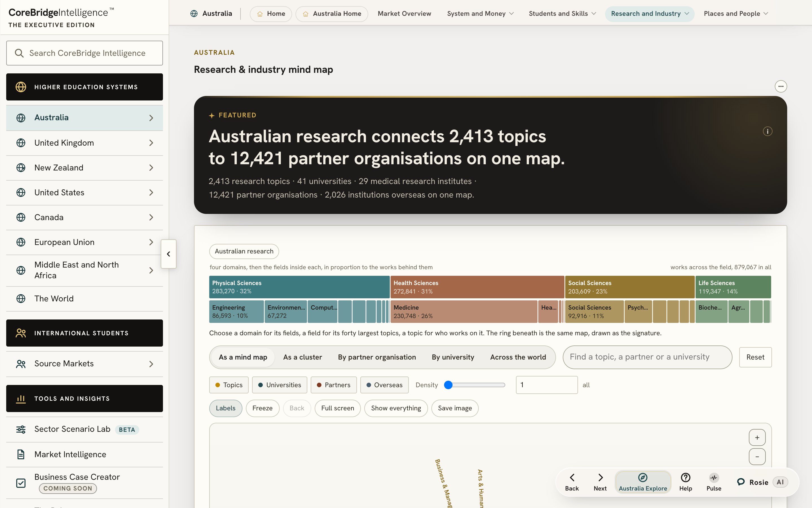Image resolution: width=812 pixels, height=508 pixels.
Task: Click the Search CoreBridge Intelligence field
Action: (85, 53)
